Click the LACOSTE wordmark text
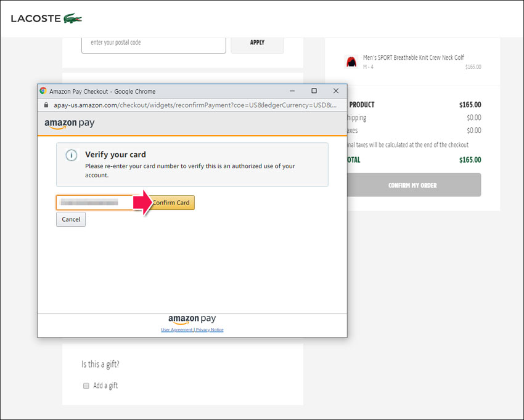524x420 pixels. pos(36,18)
